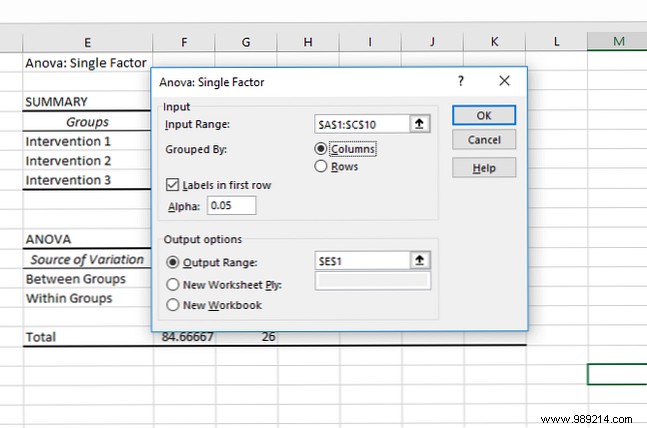Viewport: 647px width, 428px height.
Task: Click the cell showing 84.66667
Action: pos(184,338)
